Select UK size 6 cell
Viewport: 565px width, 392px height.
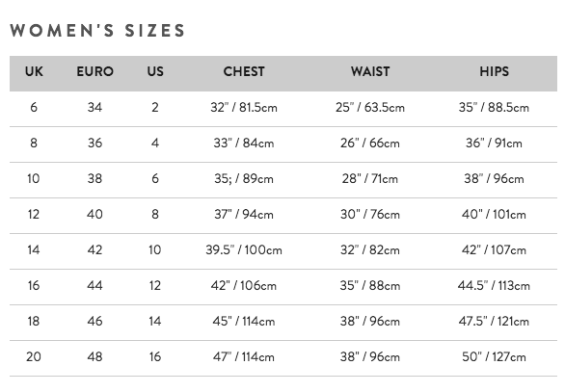click(x=34, y=107)
